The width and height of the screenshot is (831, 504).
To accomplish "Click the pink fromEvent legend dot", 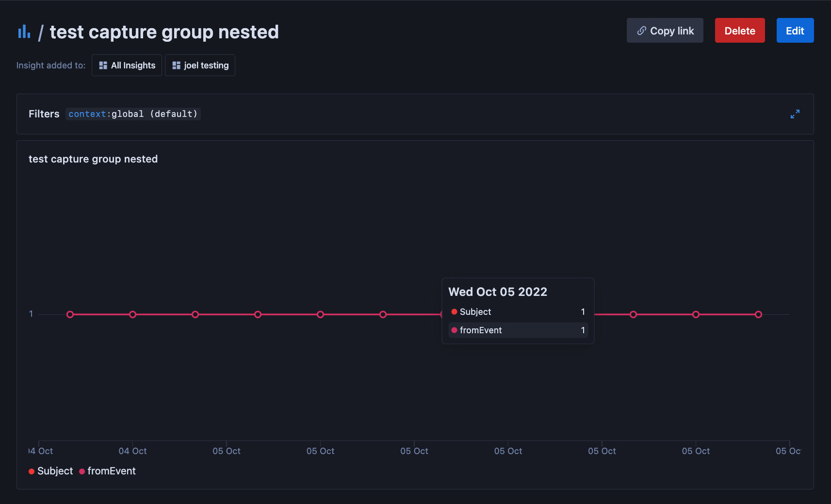I will click(82, 471).
